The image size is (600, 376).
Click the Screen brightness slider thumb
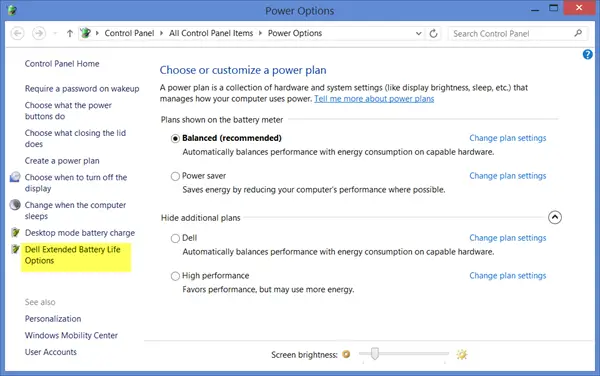coord(375,354)
